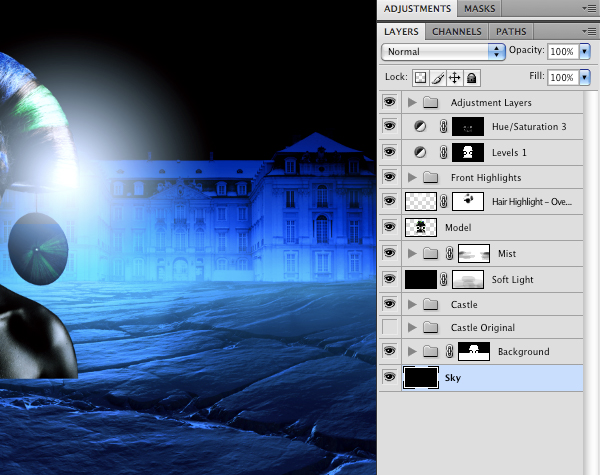This screenshot has height=475, width=600.
Task: Open the Fill slider dropdown arrow
Action: [585, 77]
